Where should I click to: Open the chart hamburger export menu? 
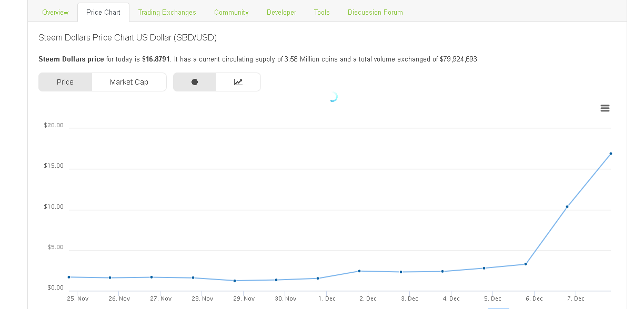[605, 108]
